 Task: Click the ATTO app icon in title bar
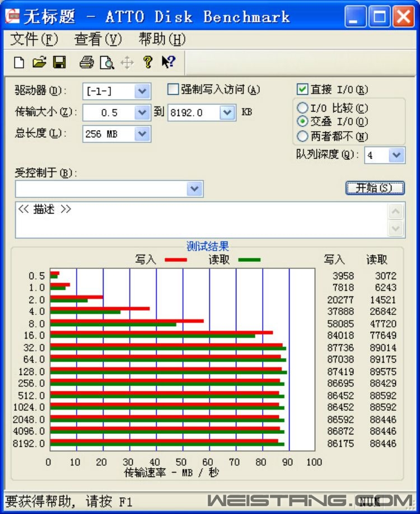12,15
